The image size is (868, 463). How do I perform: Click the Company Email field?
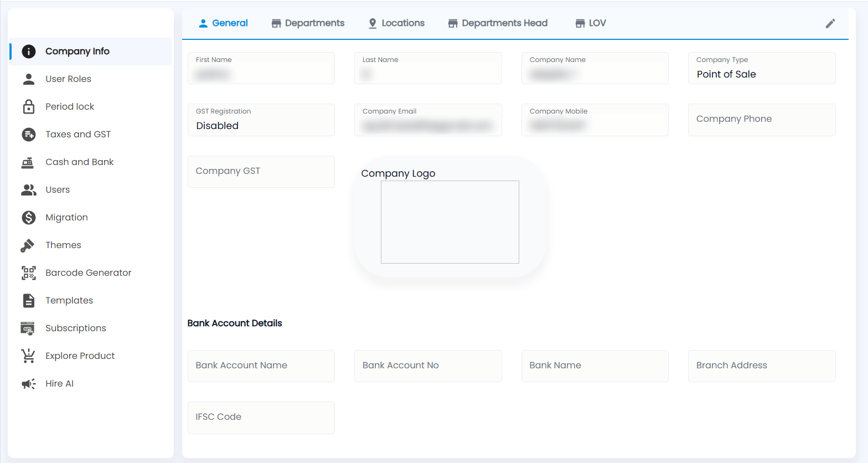[428, 120]
